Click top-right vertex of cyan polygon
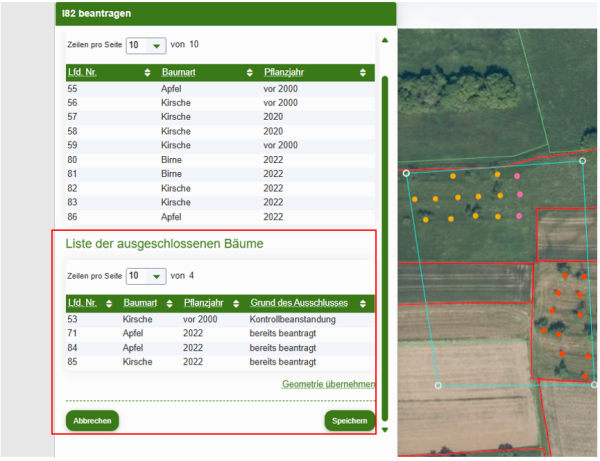This screenshot has height=461, width=600. (x=582, y=161)
